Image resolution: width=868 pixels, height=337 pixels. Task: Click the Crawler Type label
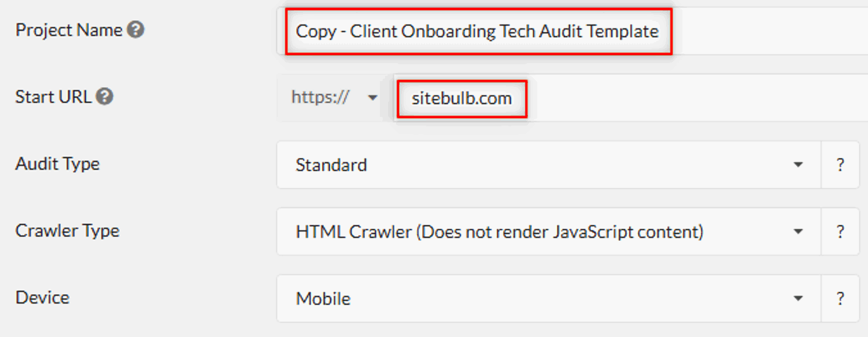[x=67, y=230]
